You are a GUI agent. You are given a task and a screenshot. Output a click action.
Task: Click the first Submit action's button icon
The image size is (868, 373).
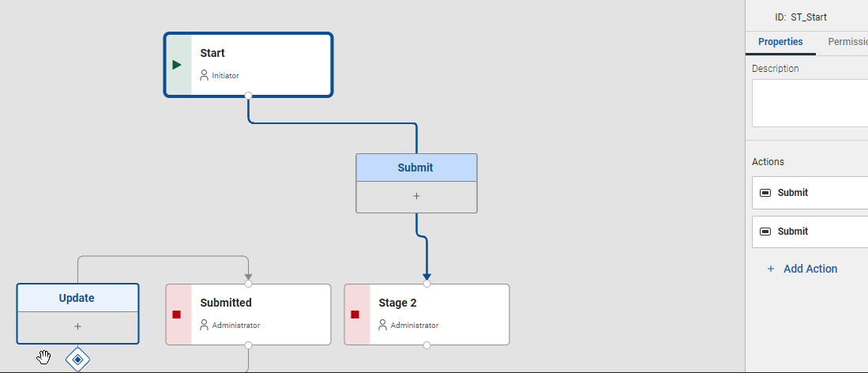point(765,193)
